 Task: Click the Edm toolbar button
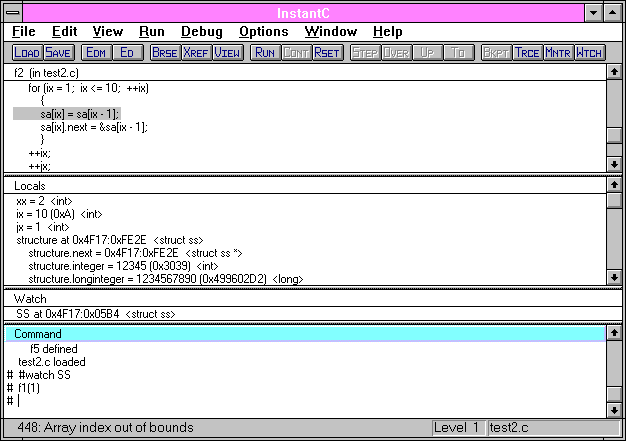[95, 52]
